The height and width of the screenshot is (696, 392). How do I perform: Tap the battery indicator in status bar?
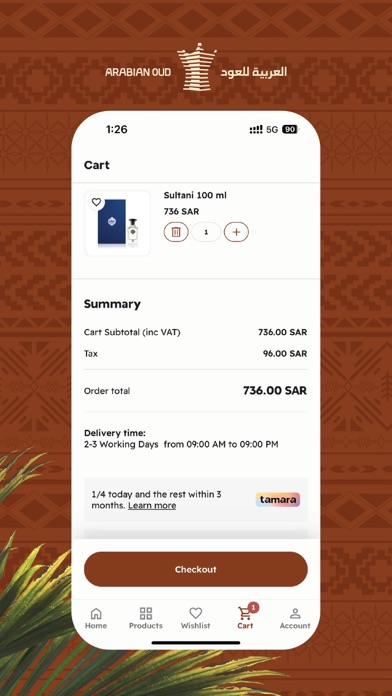[290, 130]
